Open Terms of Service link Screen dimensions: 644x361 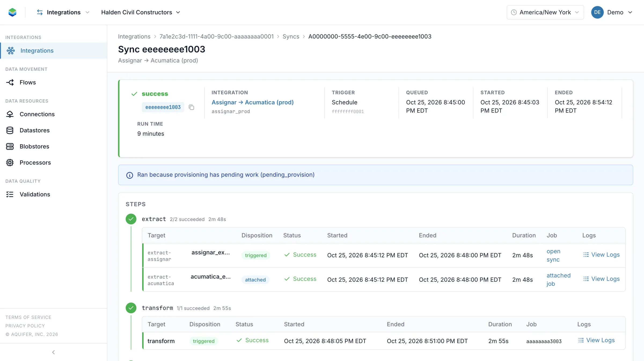point(28,317)
